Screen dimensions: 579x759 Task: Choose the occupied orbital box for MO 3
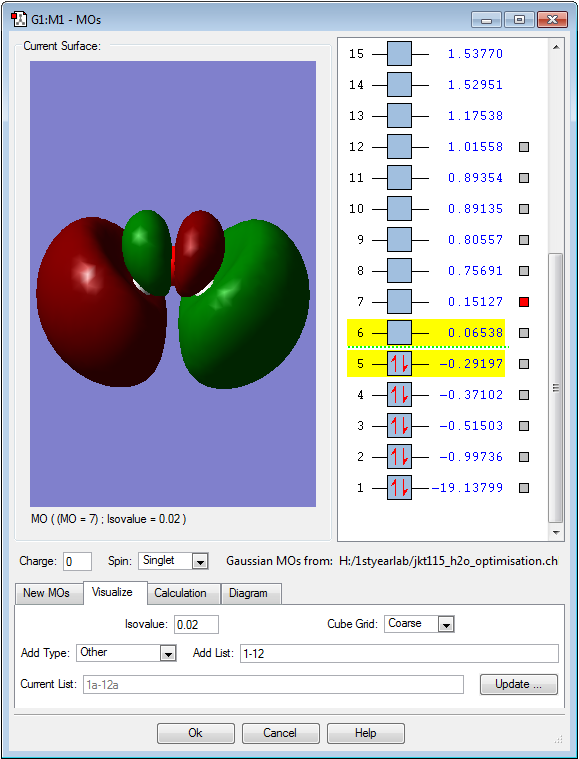[x=399, y=426]
